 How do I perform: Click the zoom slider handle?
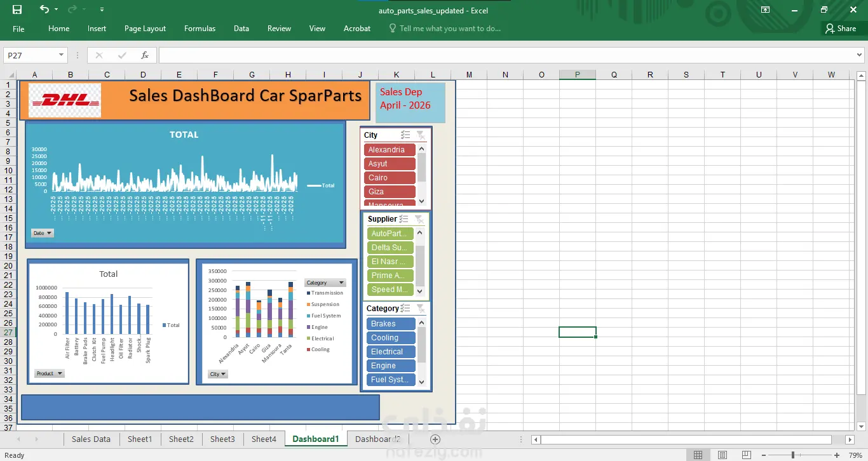[x=793, y=455]
